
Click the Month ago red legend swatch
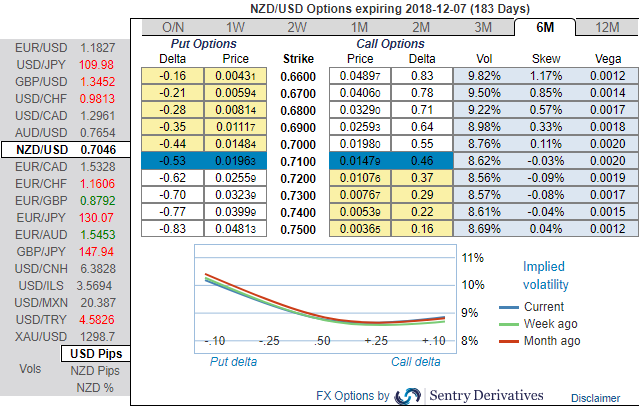pos(509,341)
